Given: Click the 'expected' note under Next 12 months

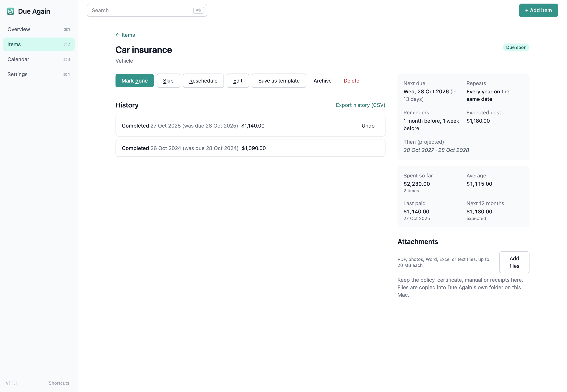Looking at the screenshot, I should point(476,218).
